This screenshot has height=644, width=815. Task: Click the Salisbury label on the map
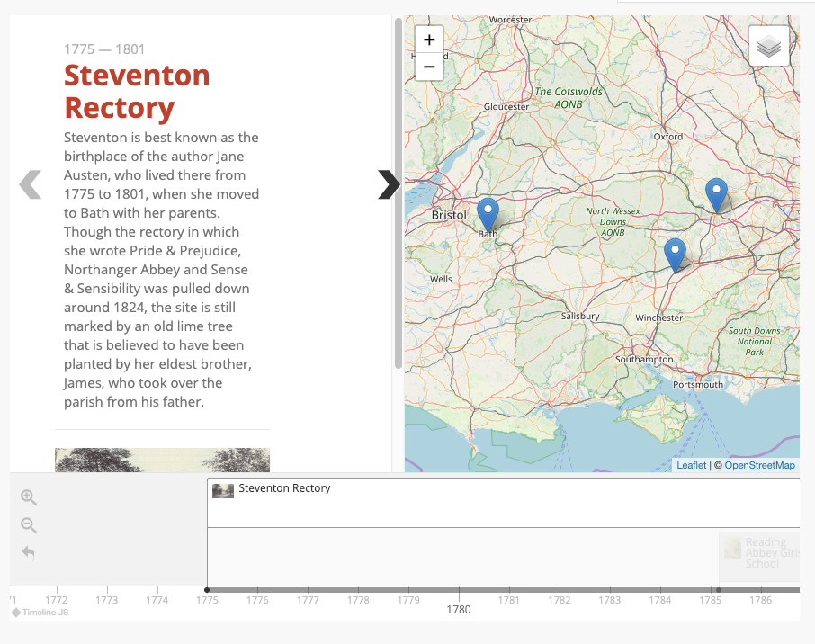coord(580,316)
